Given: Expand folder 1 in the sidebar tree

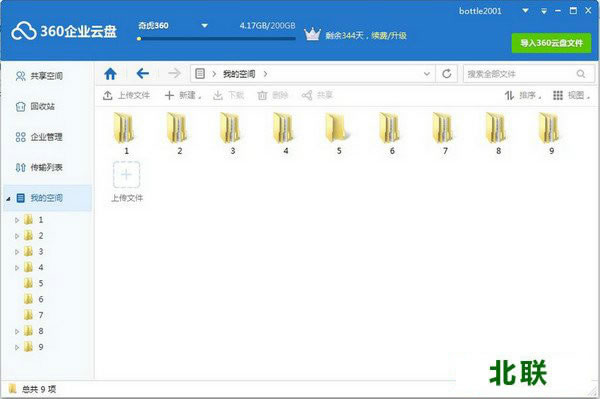Looking at the screenshot, I should (16, 220).
